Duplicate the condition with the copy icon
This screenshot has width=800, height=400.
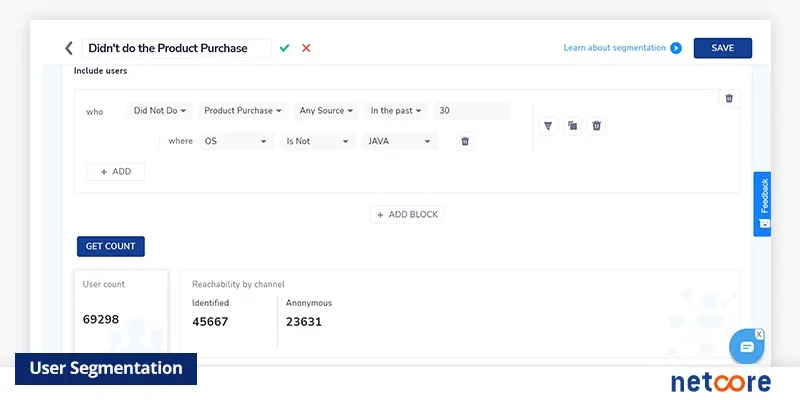click(x=572, y=126)
